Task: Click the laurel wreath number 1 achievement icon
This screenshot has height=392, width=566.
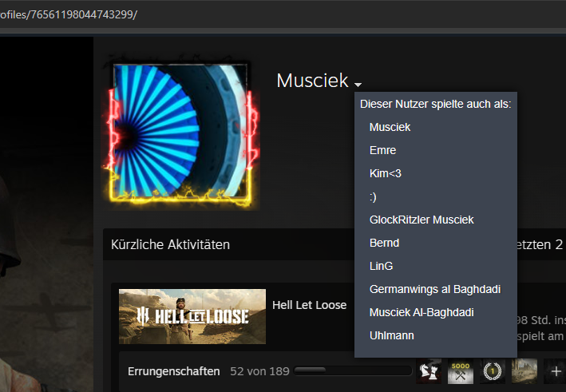Action: pos(493,371)
